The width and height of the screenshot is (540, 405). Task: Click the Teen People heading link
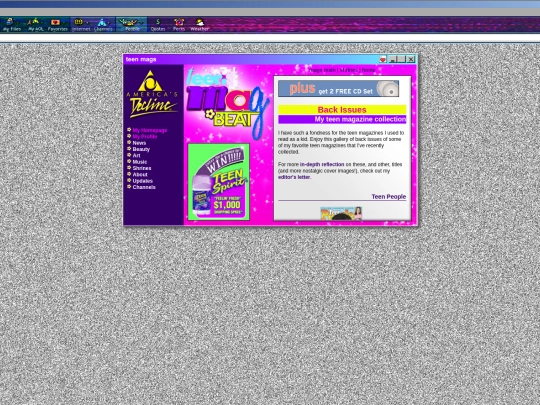pos(388,196)
